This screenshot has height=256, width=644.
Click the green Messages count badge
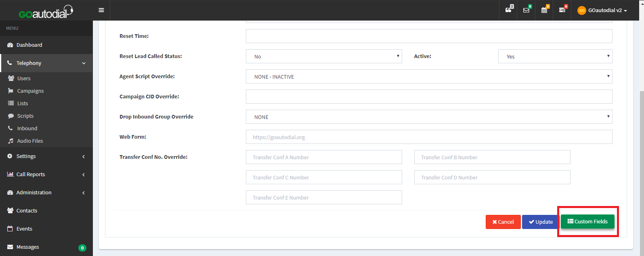[82, 248]
